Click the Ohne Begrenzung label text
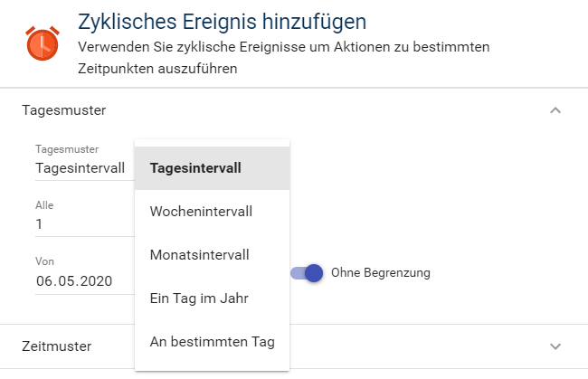 click(x=381, y=272)
